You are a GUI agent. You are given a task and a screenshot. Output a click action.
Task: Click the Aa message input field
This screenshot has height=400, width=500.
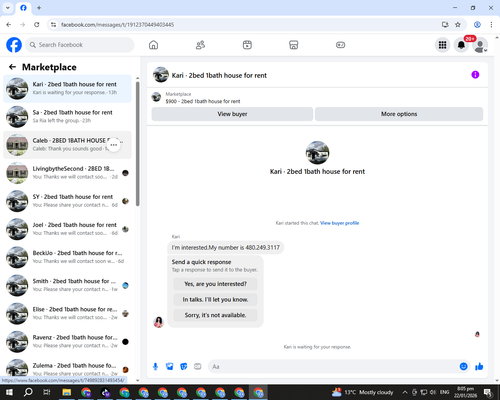click(333, 367)
